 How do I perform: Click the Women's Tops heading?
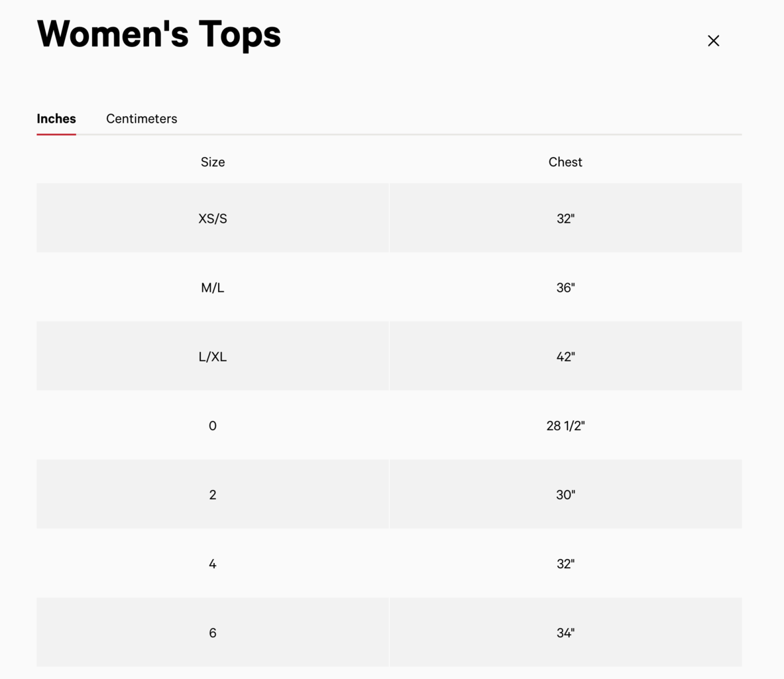point(159,34)
